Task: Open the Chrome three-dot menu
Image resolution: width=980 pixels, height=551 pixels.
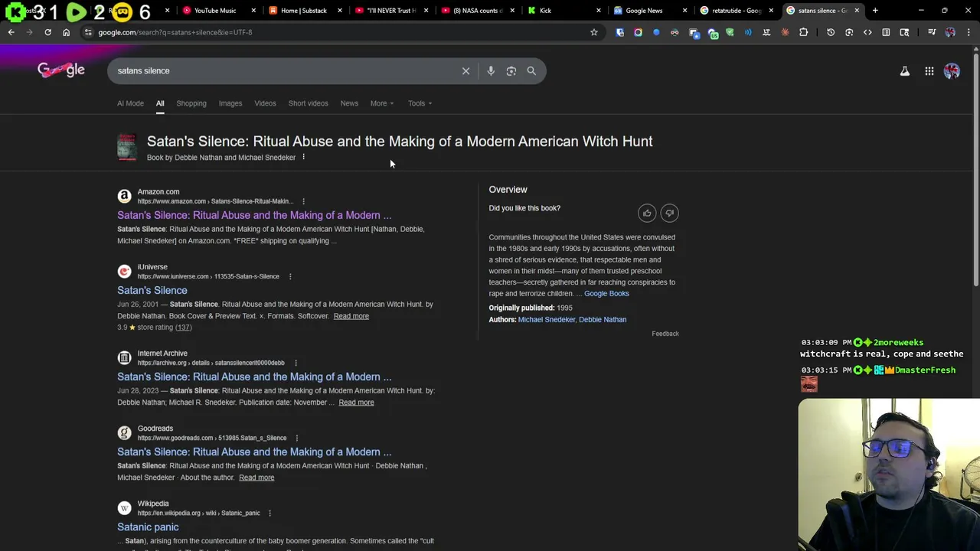Action: [969, 32]
